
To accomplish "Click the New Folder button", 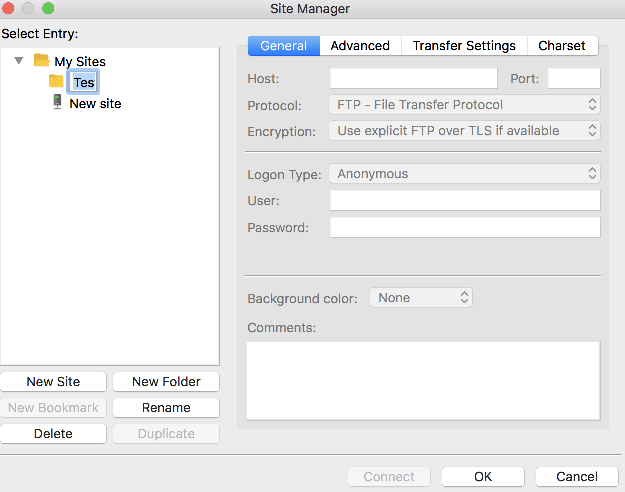I will [166, 381].
